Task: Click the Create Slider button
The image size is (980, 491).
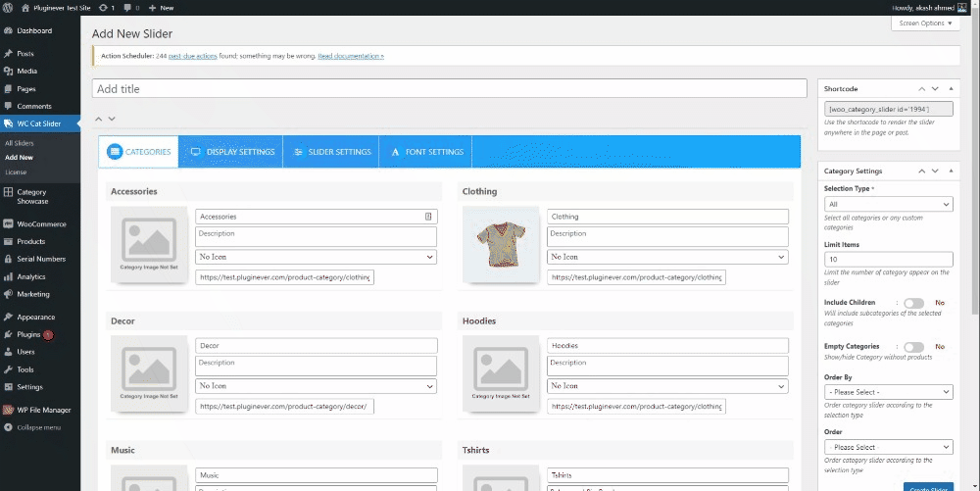Action: (928, 487)
